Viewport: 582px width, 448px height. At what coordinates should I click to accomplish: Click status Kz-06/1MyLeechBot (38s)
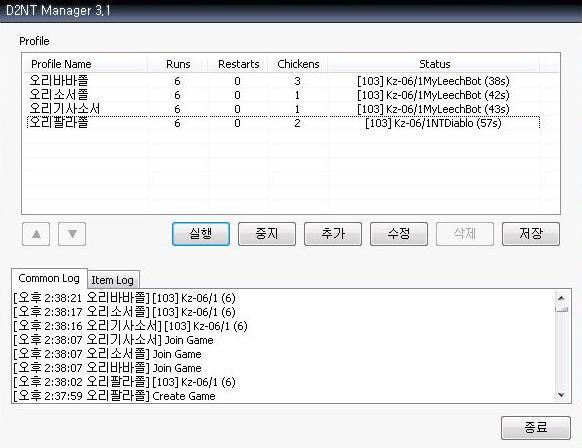point(433,81)
